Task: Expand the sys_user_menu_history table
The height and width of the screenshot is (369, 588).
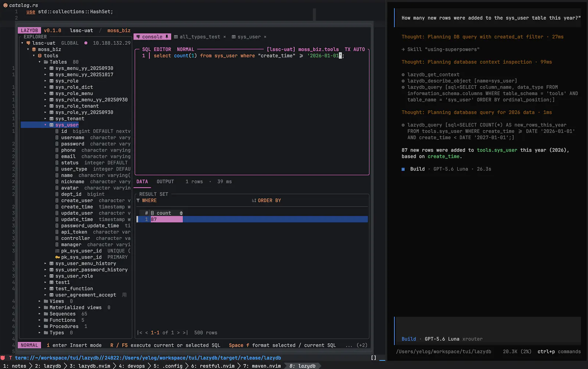Action: coord(46,264)
